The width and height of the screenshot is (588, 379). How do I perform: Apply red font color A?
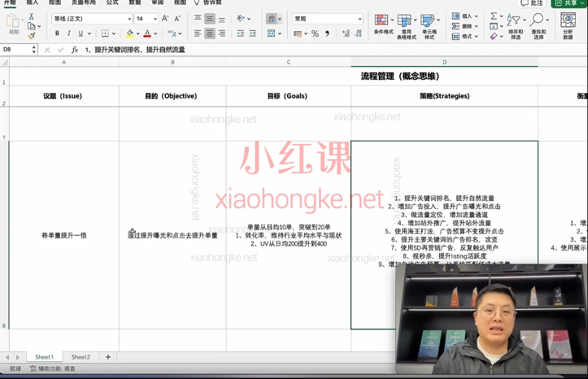[147, 33]
